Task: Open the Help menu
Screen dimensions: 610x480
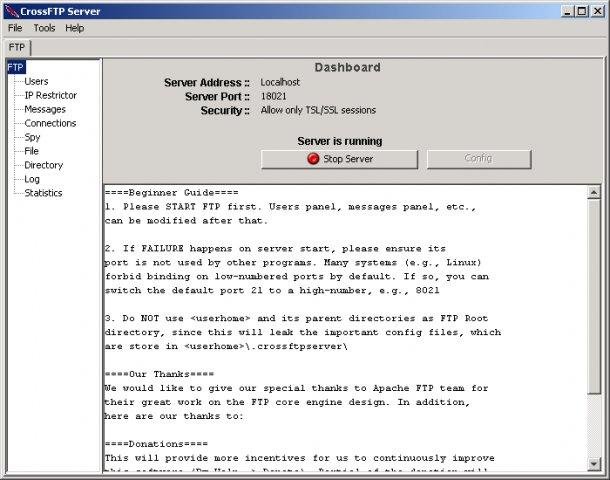Action: tap(74, 28)
